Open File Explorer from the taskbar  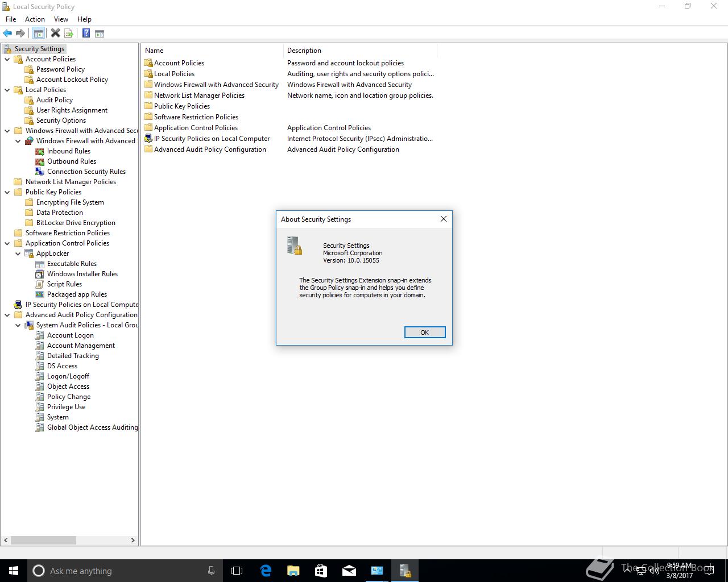(293, 571)
